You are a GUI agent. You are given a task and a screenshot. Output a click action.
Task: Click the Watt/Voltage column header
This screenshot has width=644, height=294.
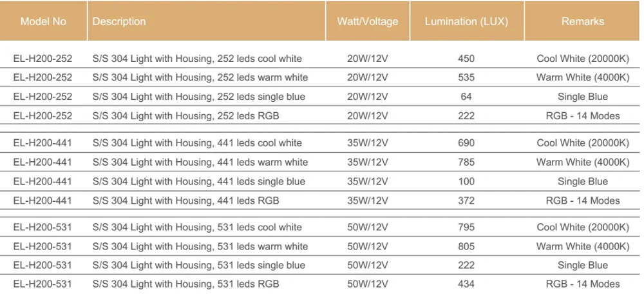tap(368, 21)
